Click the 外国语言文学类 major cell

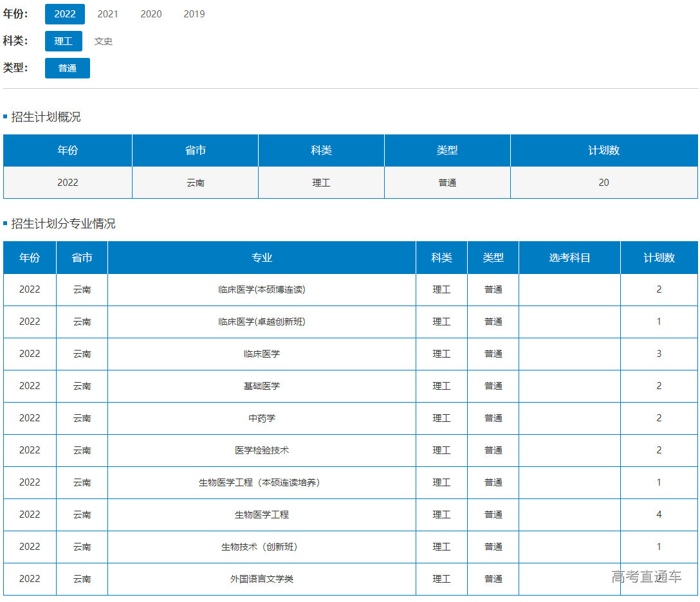[262, 579]
